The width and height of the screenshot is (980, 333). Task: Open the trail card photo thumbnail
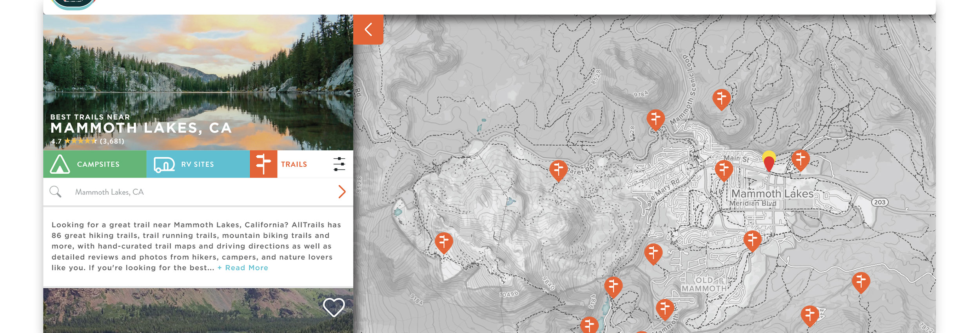[198, 311]
